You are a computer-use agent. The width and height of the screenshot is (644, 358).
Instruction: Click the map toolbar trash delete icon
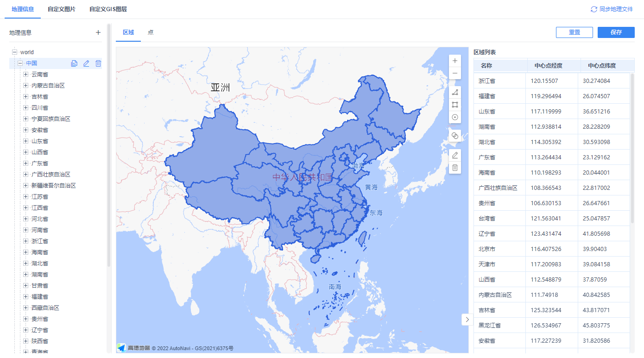(455, 168)
